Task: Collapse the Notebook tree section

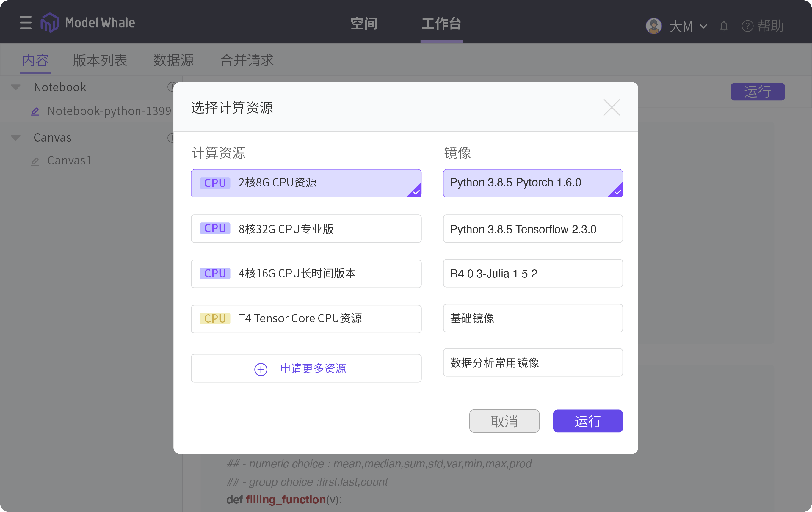Action: click(x=15, y=87)
